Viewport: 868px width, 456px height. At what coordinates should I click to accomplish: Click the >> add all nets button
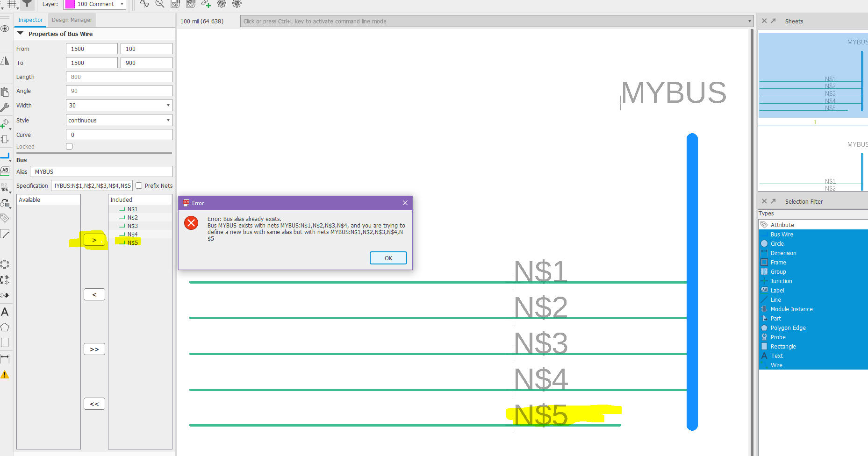pyautogui.click(x=94, y=349)
